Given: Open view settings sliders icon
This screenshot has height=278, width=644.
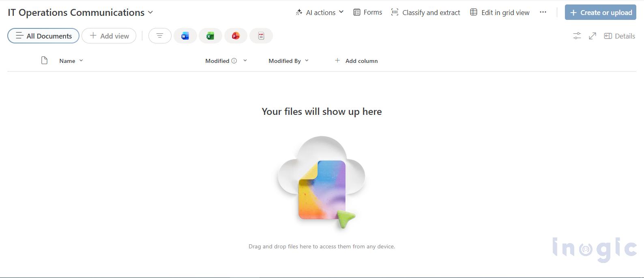Looking at the screenshot, I should click(577, 36).
